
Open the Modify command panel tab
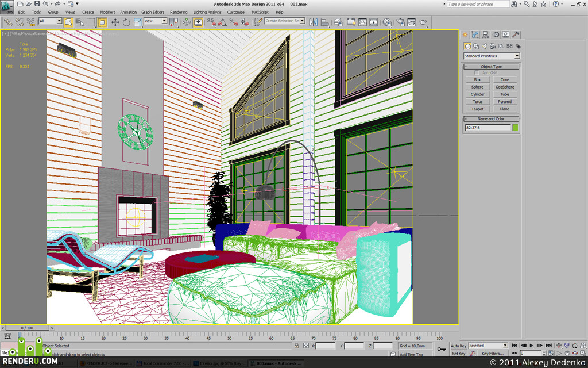pos(475,34)
